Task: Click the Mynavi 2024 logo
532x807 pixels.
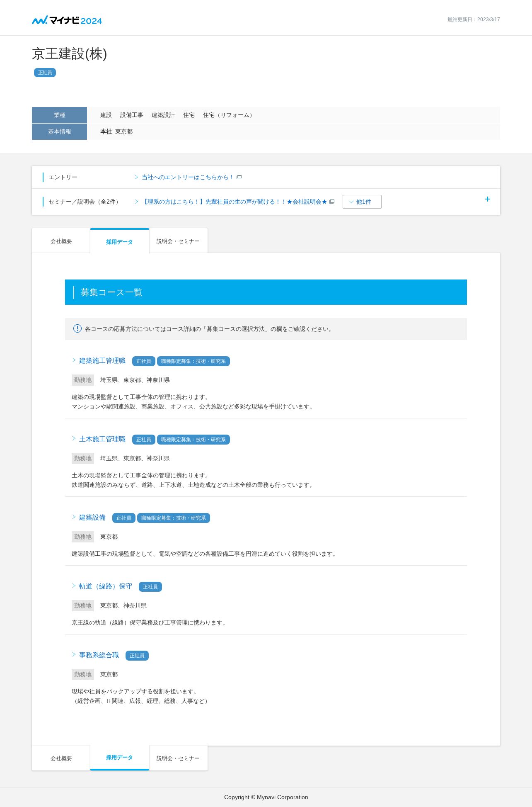Action: [x=67, y=20]
